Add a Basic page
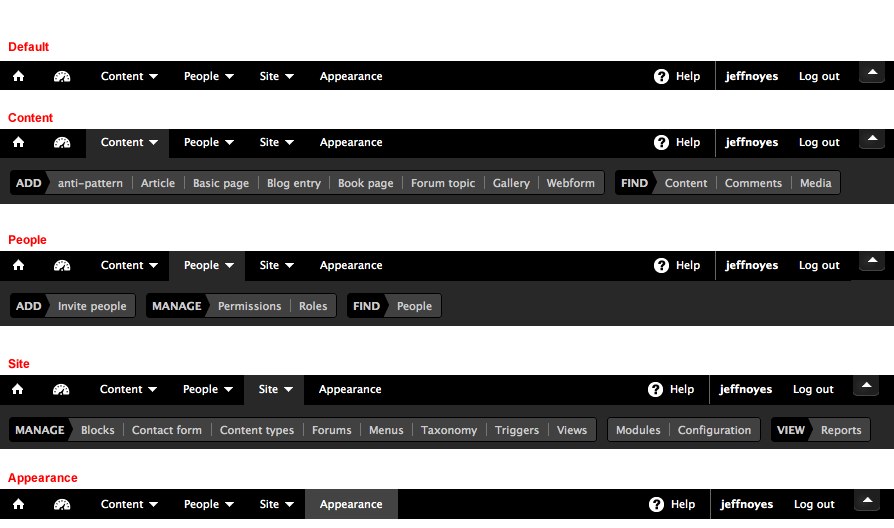 point(221,183)
